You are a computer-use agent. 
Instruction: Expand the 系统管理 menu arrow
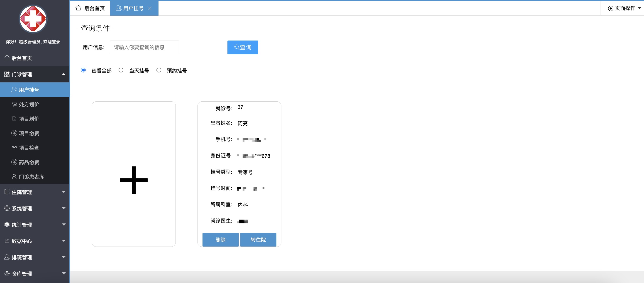pyautogui.click(x=63, y=208)
